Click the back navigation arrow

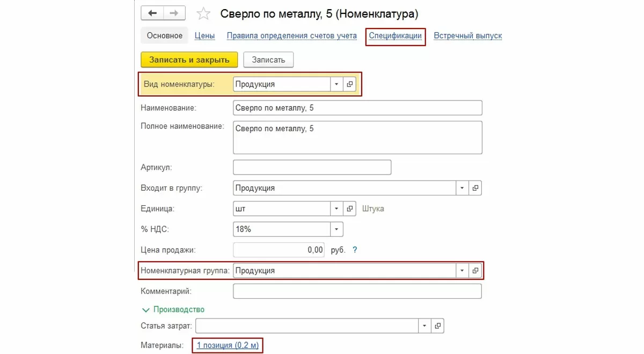click(152, 13)
